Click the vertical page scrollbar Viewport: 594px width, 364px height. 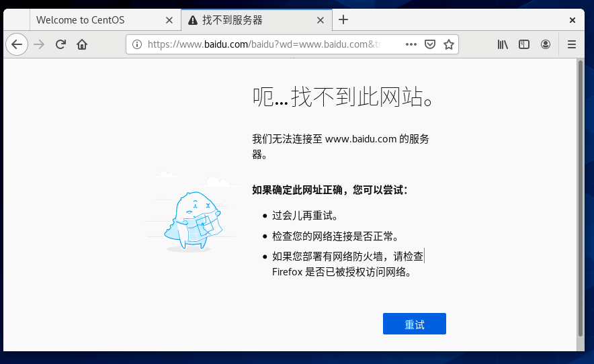click(x=581, y=199)
